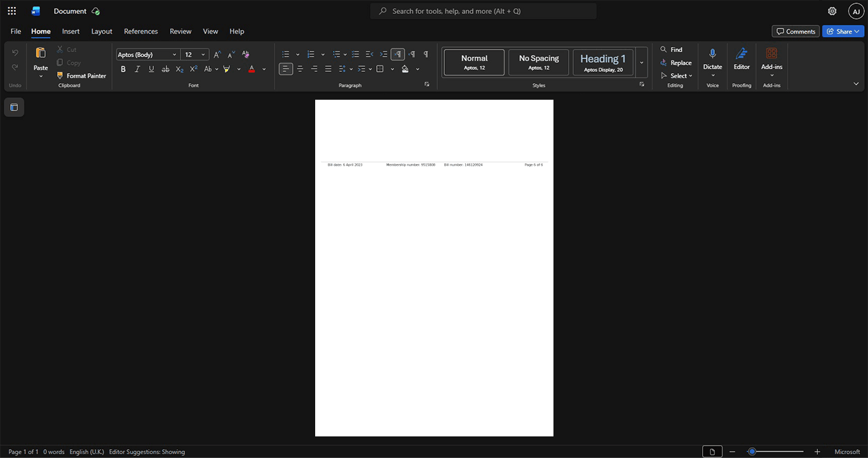Set right-to-left text direction
Viewport: 868px width, 458px height.
tap(412, 55)
